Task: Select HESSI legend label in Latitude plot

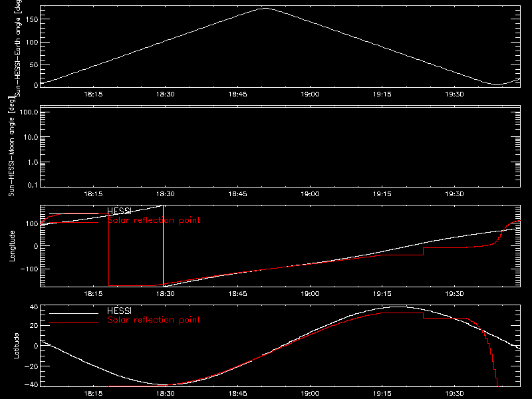Action: pyautogui.click(x=119, y=311)
